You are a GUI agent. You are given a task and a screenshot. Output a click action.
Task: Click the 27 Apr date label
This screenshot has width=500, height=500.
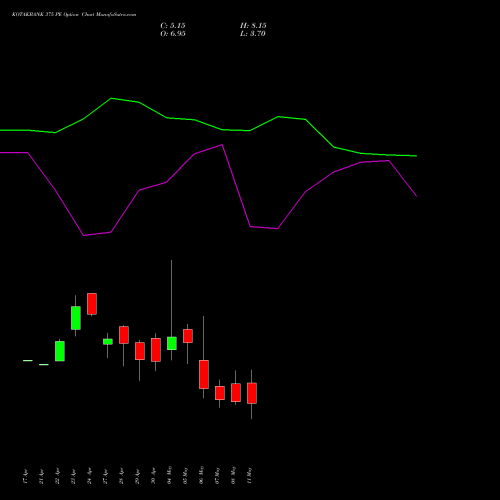click(106, 476)
